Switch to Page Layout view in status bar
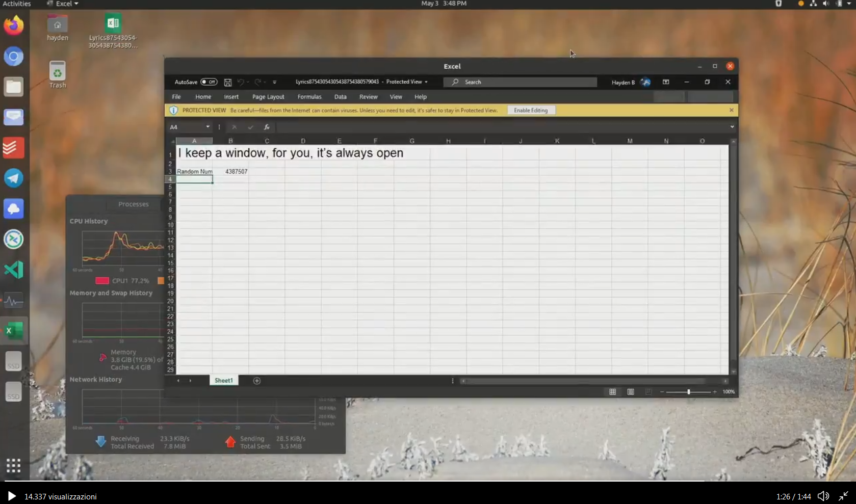The width and height of the screenshot is (856, 504). (630, 391)
